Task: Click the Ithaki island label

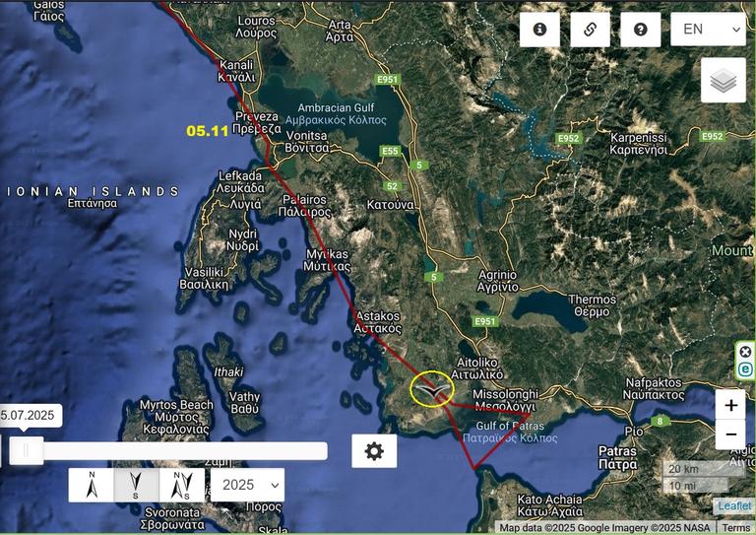Action: (228, 372)
